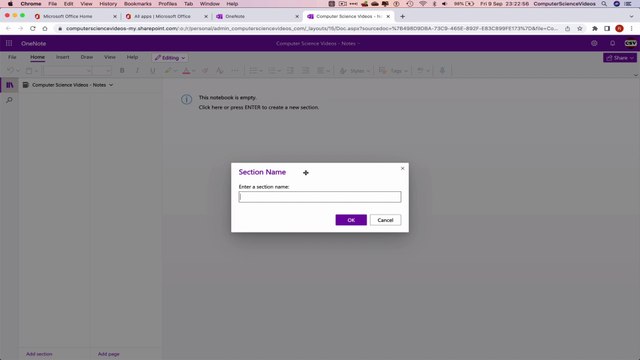The height and width of the screenshot is (360, 640).
Task: Open the Bookmarks menu in menu bar
Action: pos(138,4)
